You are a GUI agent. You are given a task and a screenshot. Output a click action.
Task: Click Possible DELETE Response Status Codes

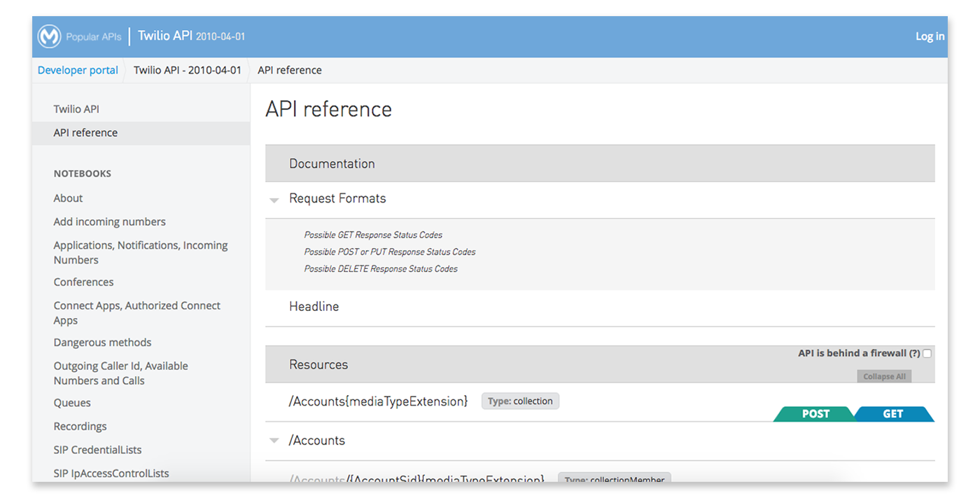point(380,268)
